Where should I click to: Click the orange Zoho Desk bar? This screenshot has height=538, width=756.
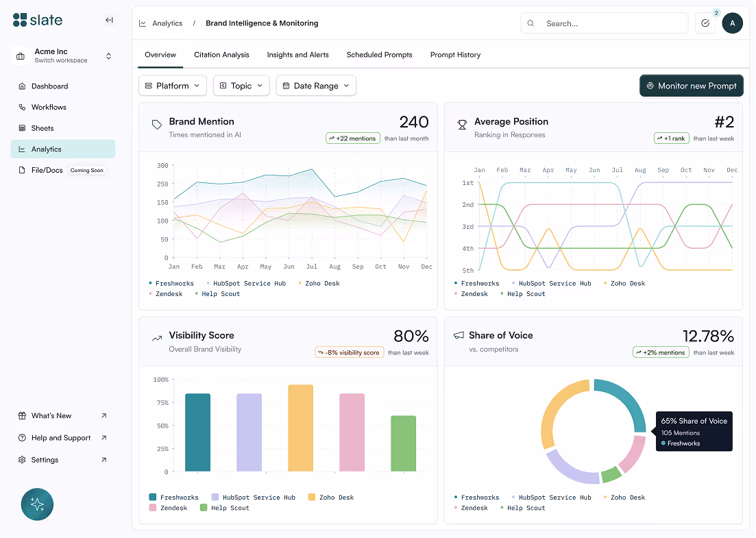[x=300, y=428]
